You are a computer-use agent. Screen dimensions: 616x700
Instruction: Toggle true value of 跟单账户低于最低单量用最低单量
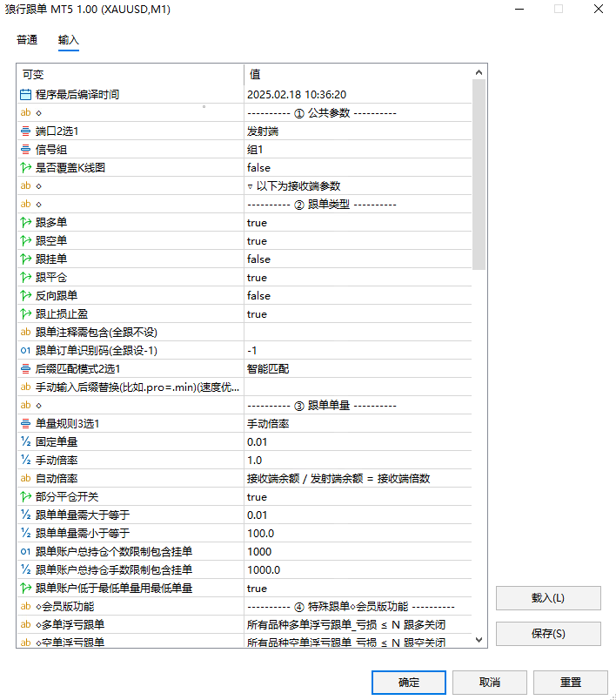[358, 589]
